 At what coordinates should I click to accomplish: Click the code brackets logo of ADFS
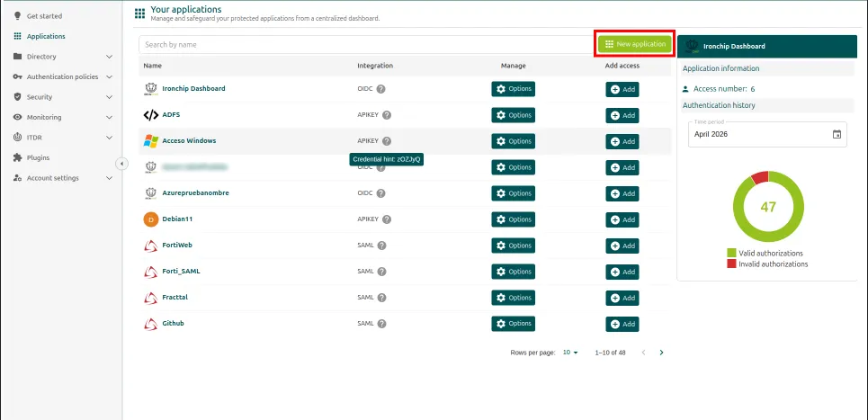pos(150,115)
